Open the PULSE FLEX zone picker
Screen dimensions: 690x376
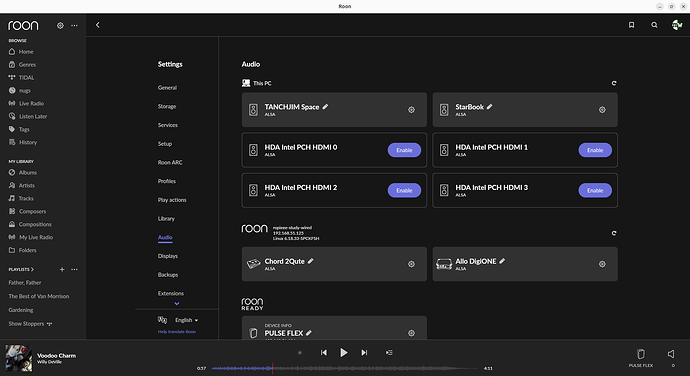[641, 358]
